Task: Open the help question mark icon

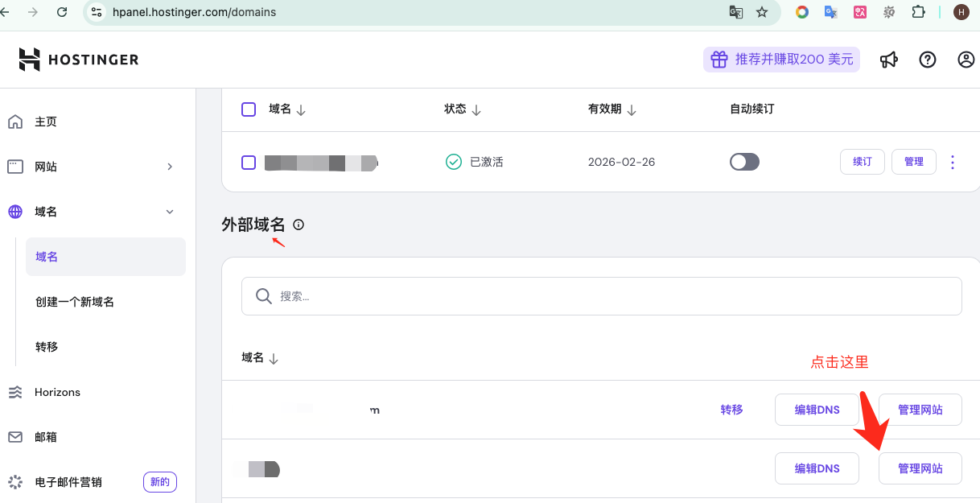Action: [x=928, y=60]
